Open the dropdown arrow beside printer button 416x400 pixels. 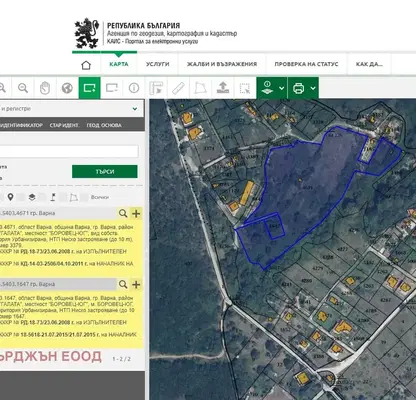point(313,88)
